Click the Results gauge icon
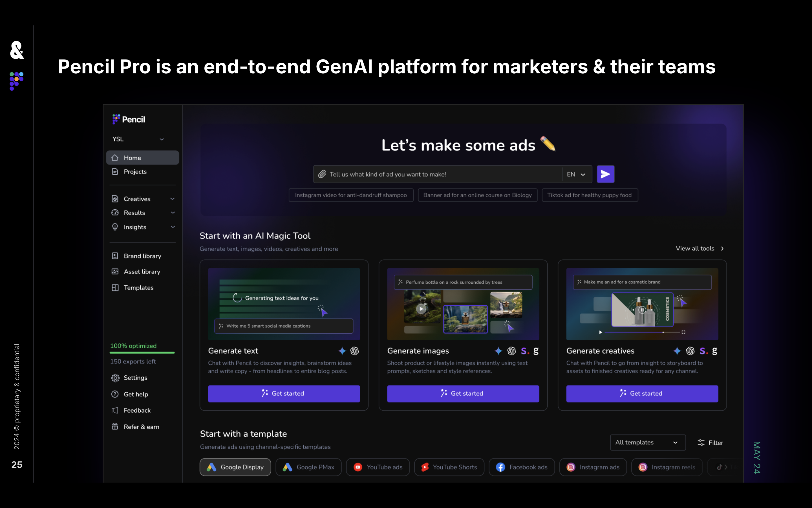 [x=115, y=213]
